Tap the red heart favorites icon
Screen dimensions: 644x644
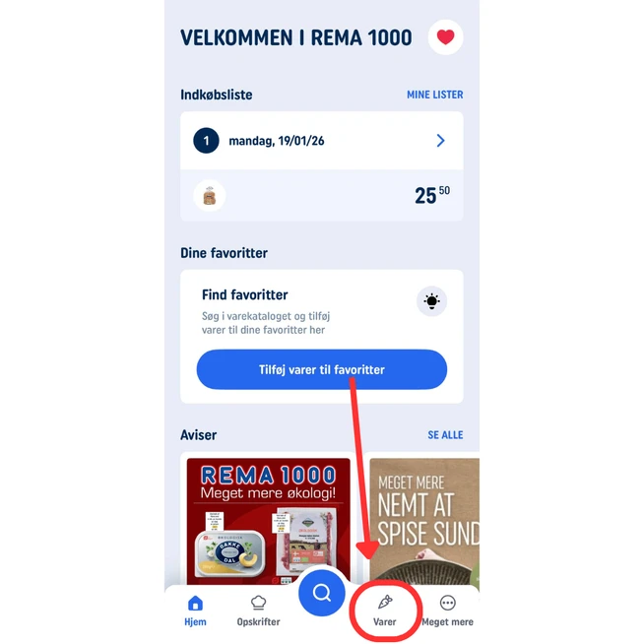coord(446,37)
